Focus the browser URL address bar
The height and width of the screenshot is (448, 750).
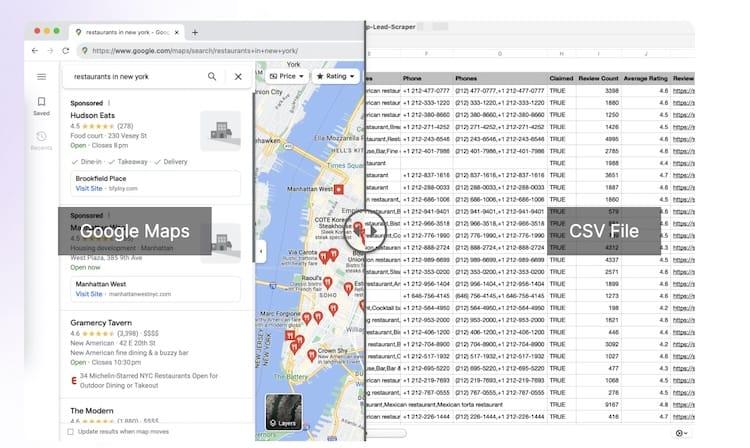(x=220, y=51)
